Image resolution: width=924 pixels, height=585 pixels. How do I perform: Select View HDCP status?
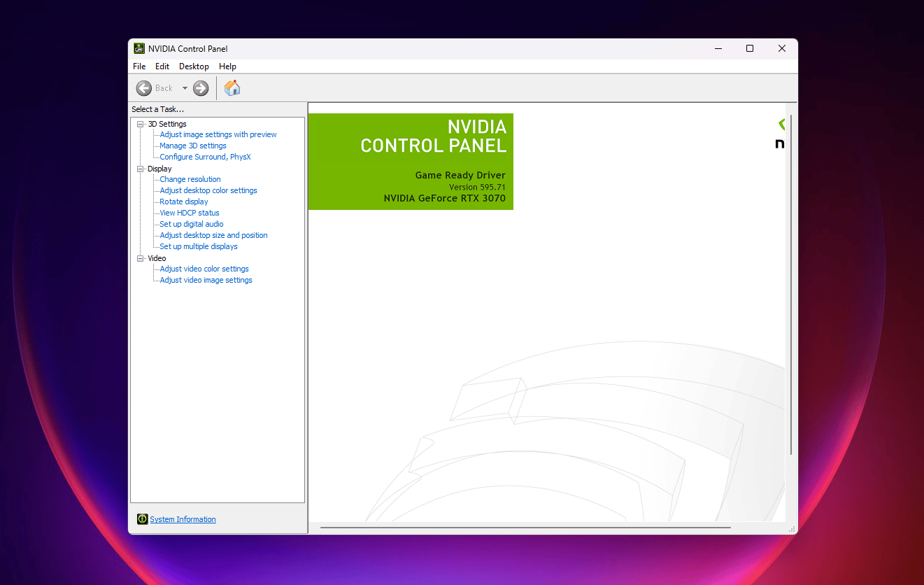pyautogui.click(x=190, y=213)
